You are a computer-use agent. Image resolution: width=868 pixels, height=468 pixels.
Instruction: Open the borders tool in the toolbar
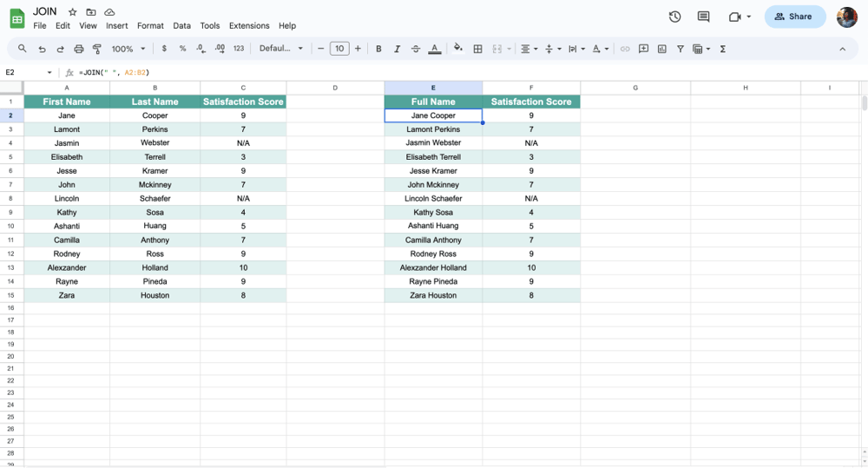pyautogui.click(x=477, y=49)
